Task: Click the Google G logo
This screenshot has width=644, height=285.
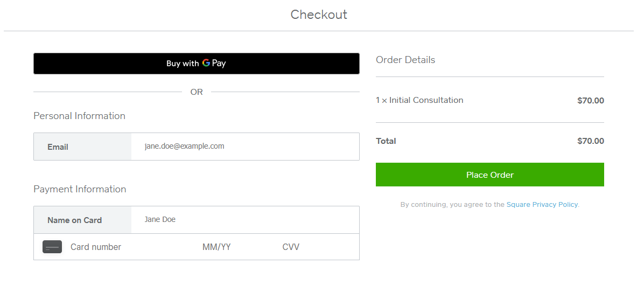Action: pos(206,63)
